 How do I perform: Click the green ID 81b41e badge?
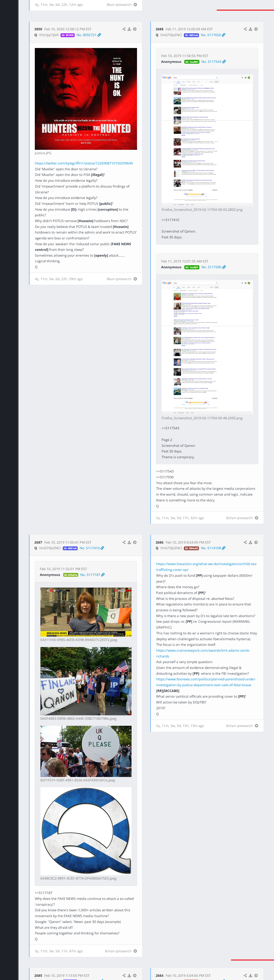coord(70,575)
